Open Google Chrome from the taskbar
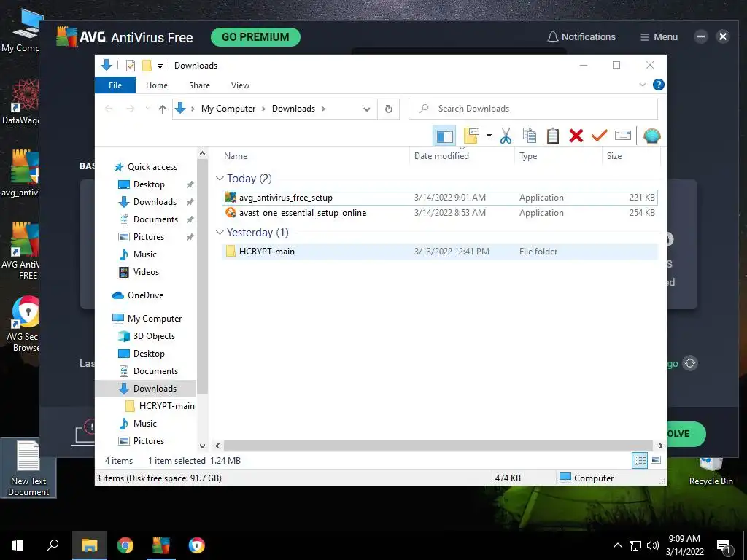The image size is (747, 560). click(125, 545)
